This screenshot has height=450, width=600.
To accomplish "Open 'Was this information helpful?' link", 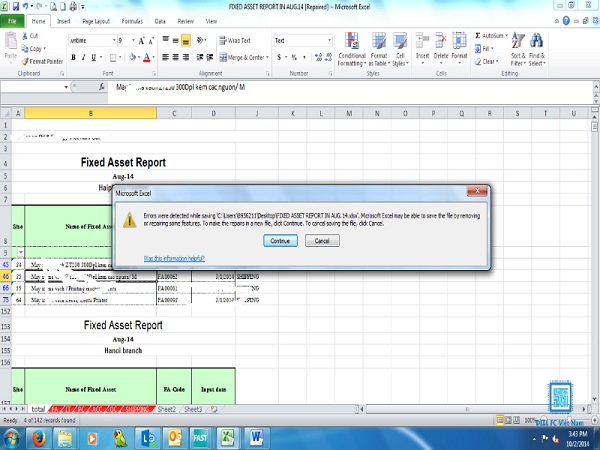I will [x=174, y=258].
